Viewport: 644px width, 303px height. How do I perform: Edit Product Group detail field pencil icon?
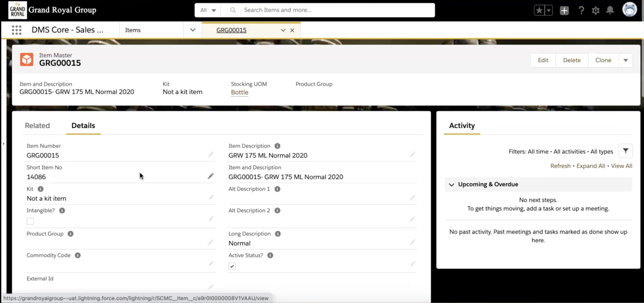tap(211, 242)
